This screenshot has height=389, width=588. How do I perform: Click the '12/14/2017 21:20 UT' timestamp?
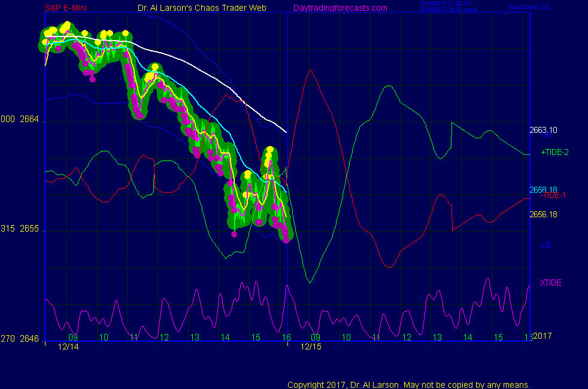(445, 4)
